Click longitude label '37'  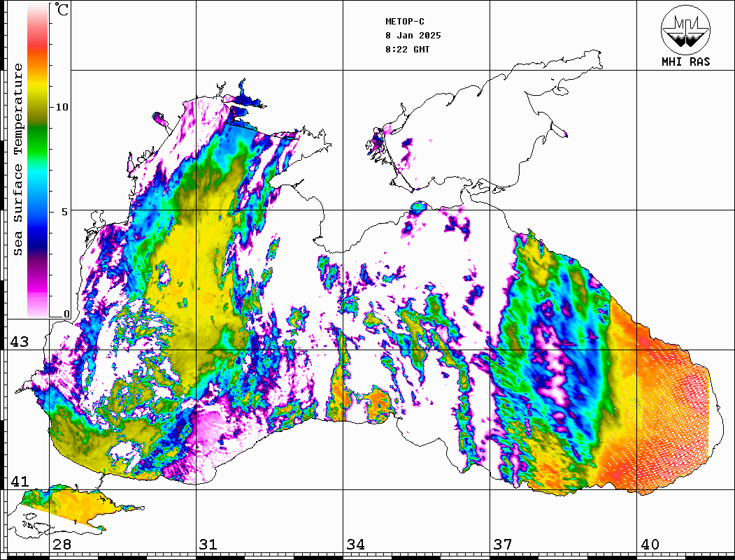[503, 545]
